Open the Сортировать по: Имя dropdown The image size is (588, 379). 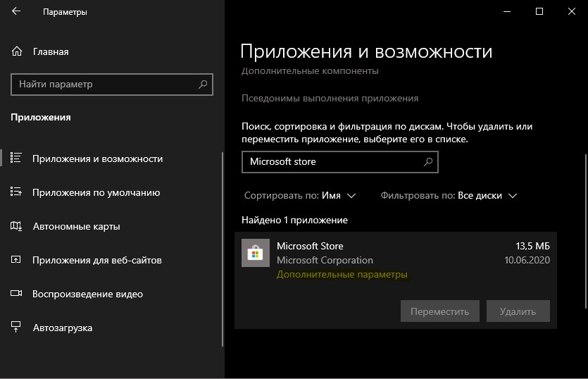pyautogui.click(x=299, y=196)
